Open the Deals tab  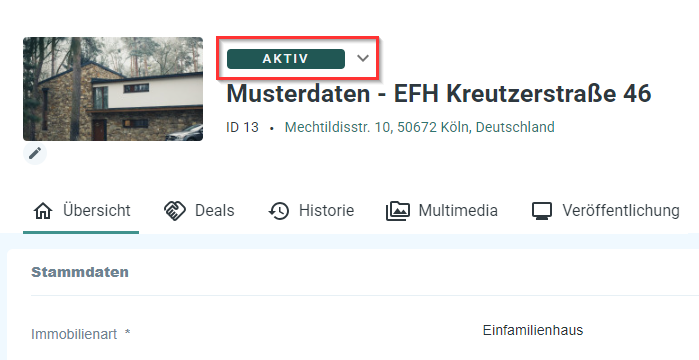pyautogui.click(x=199, y=210)
